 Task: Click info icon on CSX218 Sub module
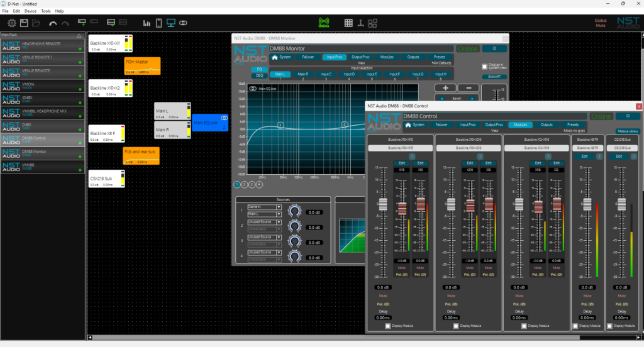(x=634, y=157)
